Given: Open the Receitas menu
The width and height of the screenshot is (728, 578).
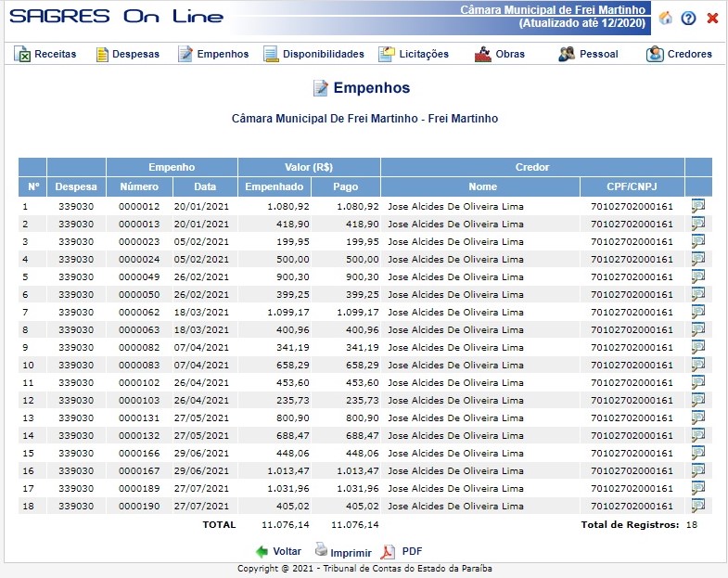Looking at the screenshot, I should (45, 54).
